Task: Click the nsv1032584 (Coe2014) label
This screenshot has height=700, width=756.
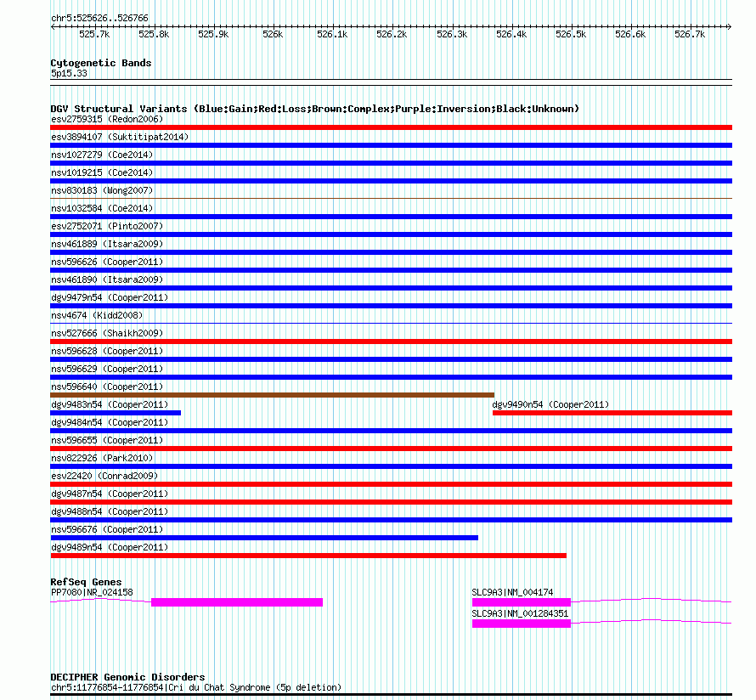Action: click(x=102, y=208)
